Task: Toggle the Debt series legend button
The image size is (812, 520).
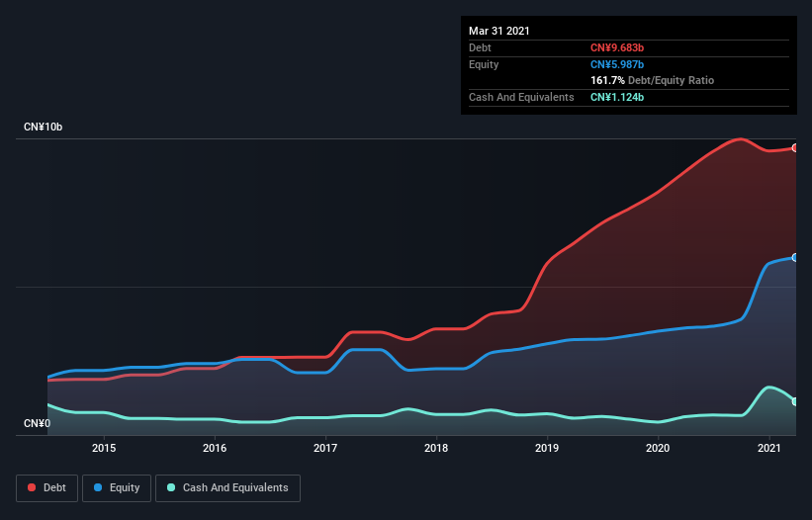Action: tap(47, 488)
